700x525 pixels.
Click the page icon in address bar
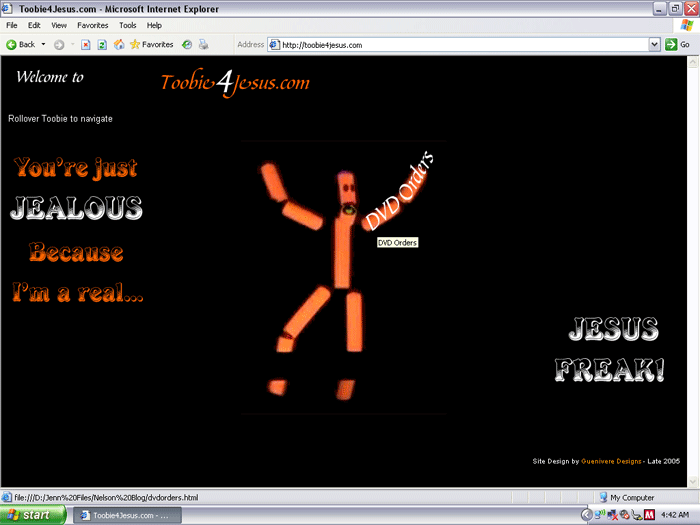tap(275, 45)
